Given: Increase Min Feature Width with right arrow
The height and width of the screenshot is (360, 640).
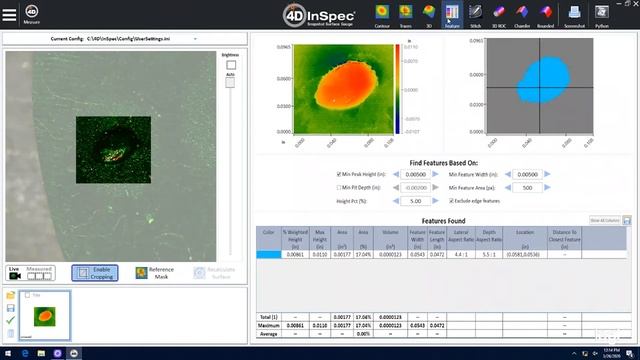Looking at the screenshot, I should coord(547,174).
